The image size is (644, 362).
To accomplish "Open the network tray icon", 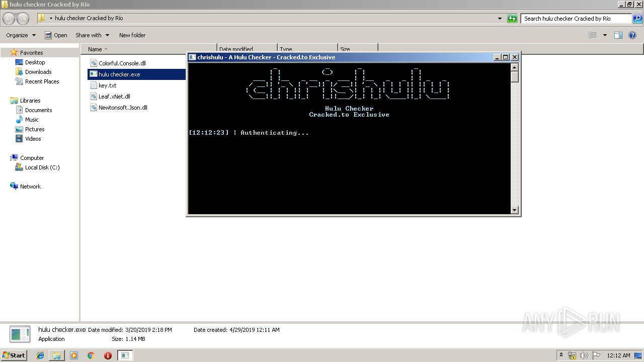I will click(572, 355).
